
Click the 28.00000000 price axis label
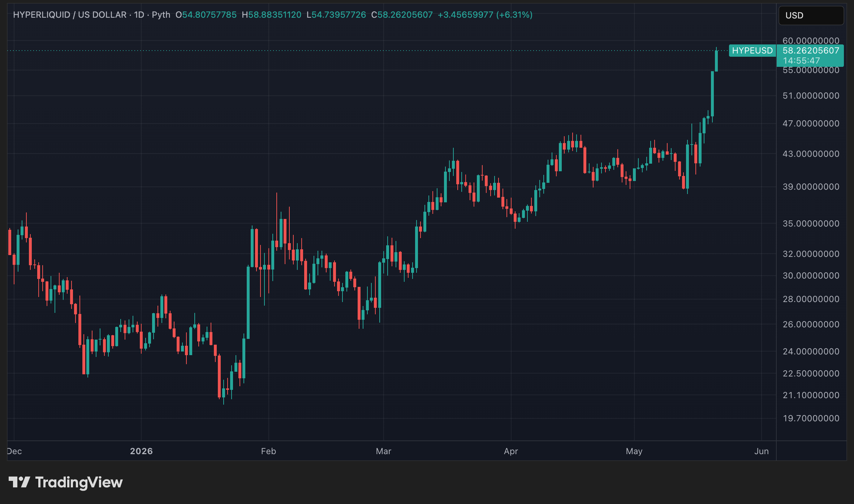[x=811, y=299]
